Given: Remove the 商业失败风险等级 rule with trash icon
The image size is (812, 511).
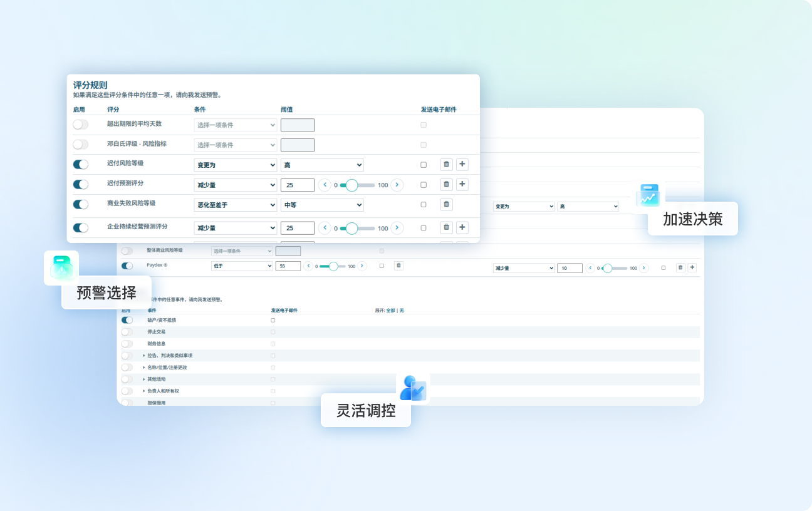Looking at the screenshot, I should click(x=446, y=204).
